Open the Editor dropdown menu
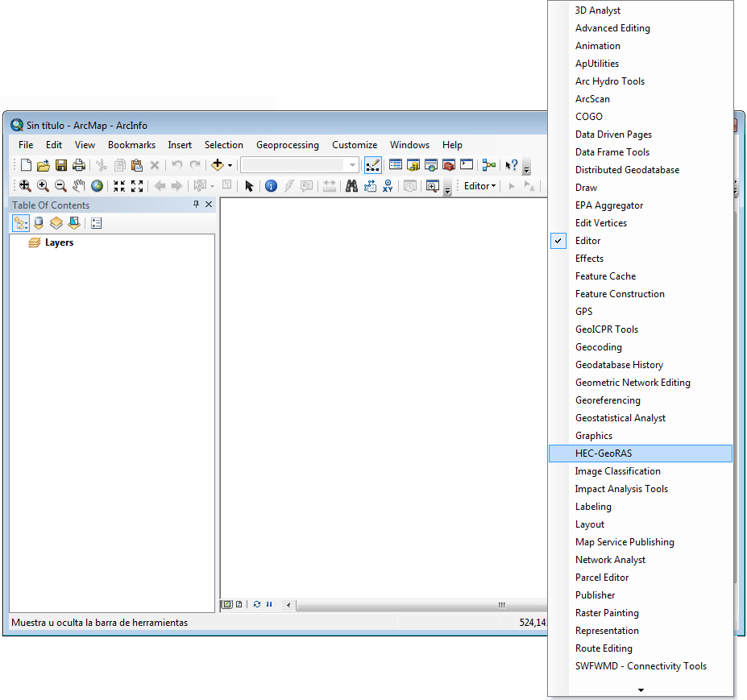747x700 pixels. click(x=479, y=186)
